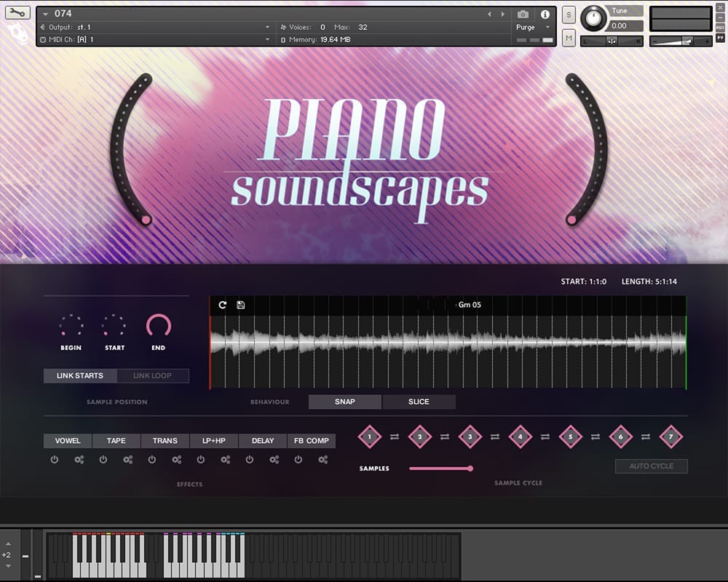Viewport: 728px width, 582px height.
Task: Click the save icon above the waveform
Action: [241, 305]
